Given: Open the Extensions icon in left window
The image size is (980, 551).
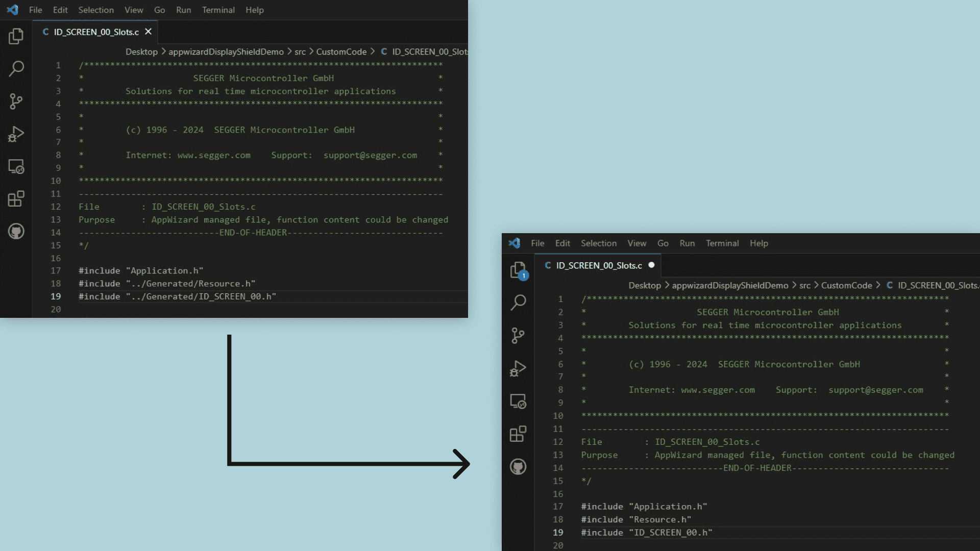Looking at the screenshot, I should [x=17, y=199].
